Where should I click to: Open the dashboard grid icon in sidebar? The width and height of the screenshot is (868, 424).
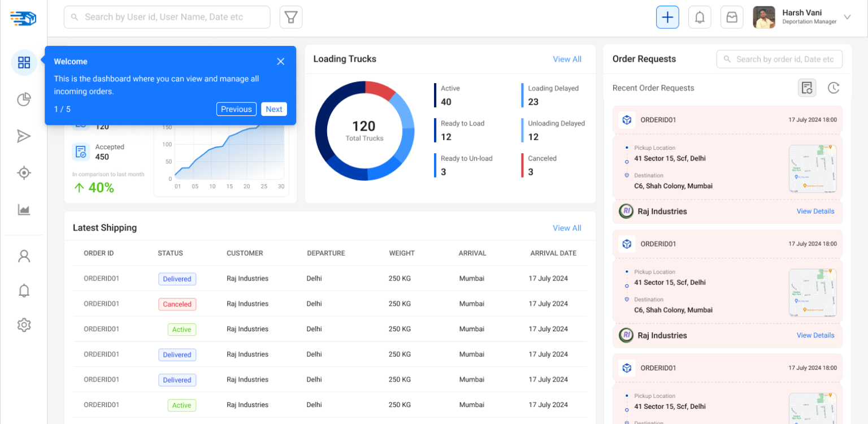[24, 63]
